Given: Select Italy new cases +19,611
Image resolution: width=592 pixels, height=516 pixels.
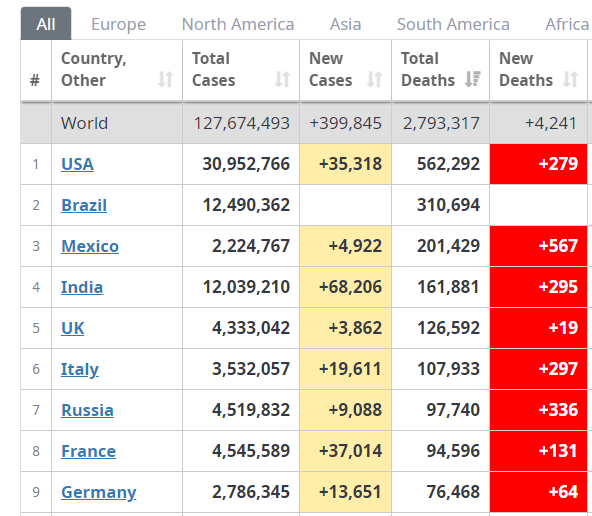Looking at the screenshot, I should click(350, 369).
